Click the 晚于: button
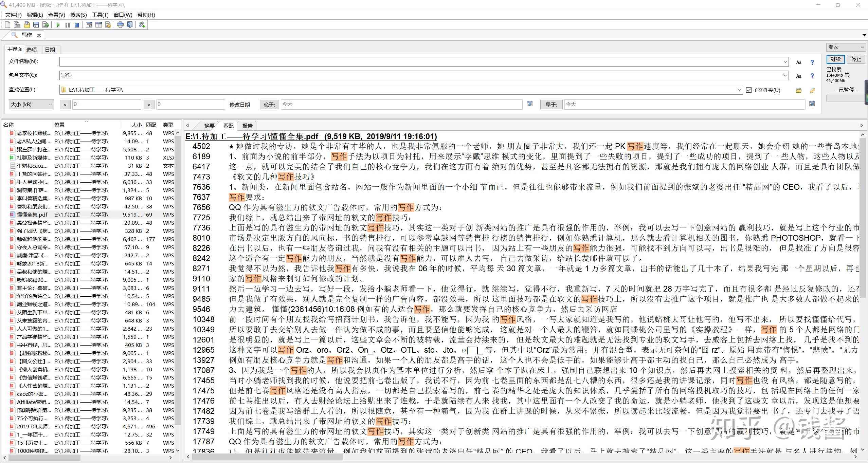 pyautogui.click(x=269, y=105)
